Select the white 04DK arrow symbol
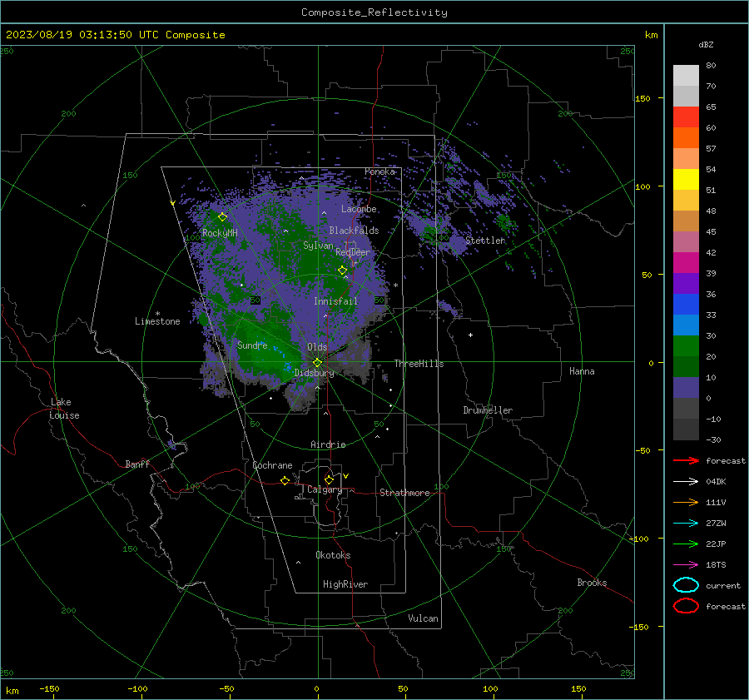Image resolution: width=749 pixels, height=700 pixels. [686, 482]
